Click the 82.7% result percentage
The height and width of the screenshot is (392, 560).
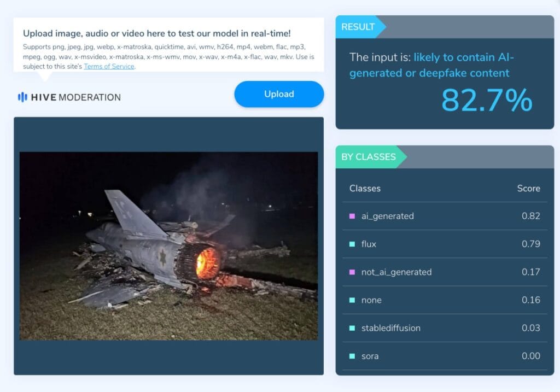pyautogui.click(x=487, y=100)
